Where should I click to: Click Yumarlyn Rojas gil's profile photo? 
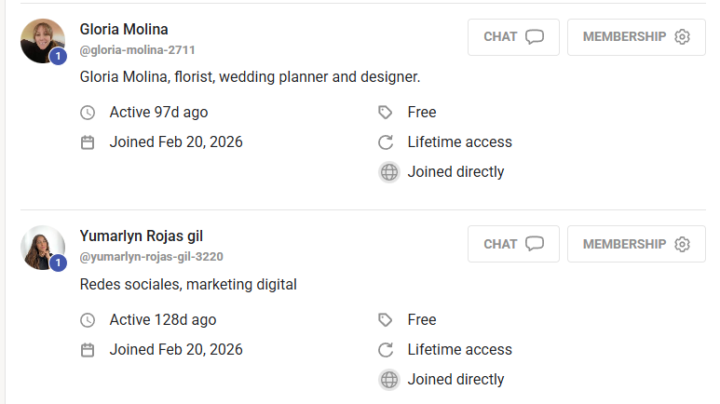(43, 247)
